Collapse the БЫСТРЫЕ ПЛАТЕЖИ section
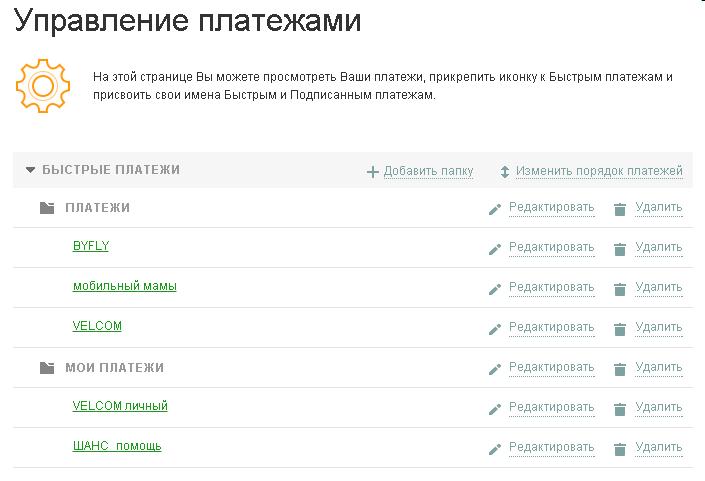Viewport: 705px width, 481px height. (30, 171)
